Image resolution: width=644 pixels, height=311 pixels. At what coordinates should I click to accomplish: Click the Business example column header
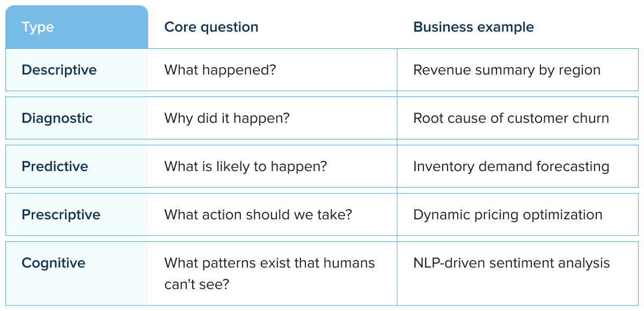(473, 27)
